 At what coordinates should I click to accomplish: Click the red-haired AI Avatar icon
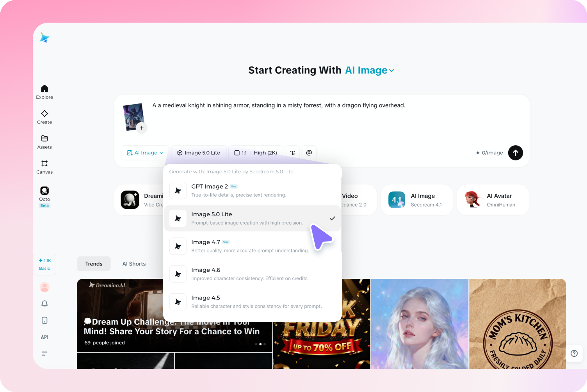473,200
